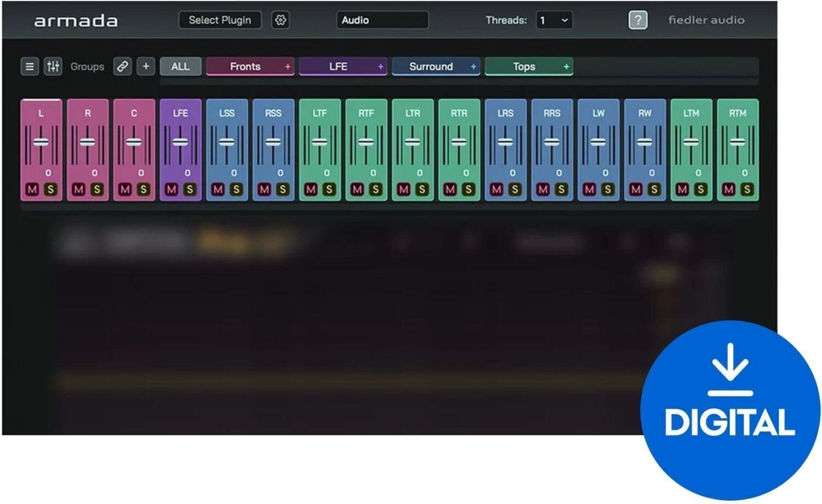The image size is (822, 504).
Task: Open the plugin settings gear icon
Action: 281,20
